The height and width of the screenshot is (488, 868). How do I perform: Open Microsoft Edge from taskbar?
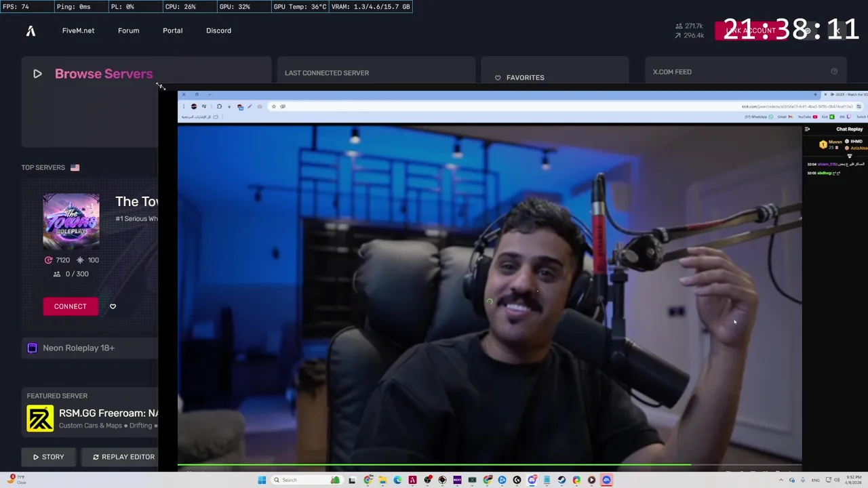tap(397, 480)
